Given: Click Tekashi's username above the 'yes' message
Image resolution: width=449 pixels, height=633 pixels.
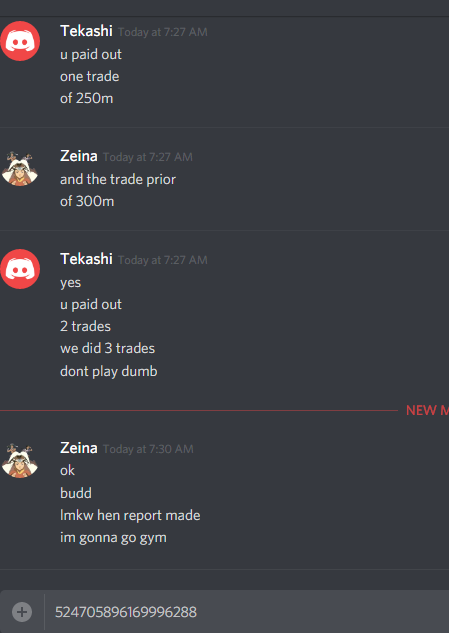Looking at the screenshot, I should 86,259.
